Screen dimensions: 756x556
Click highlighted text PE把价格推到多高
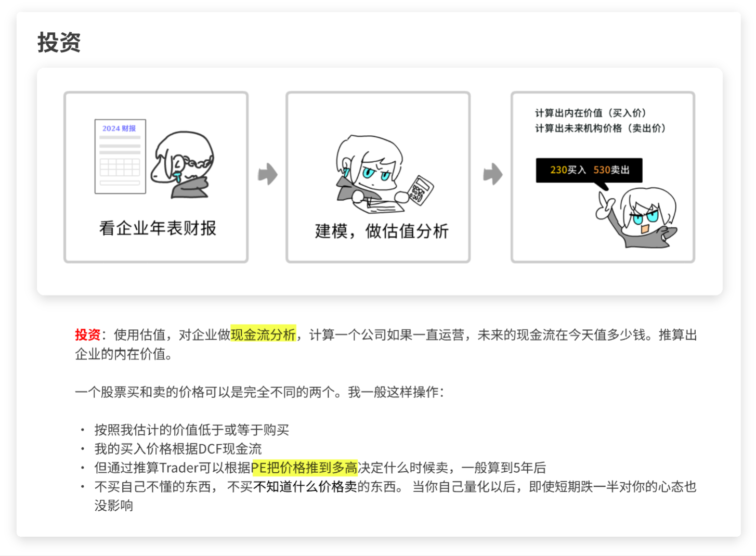click(x=304, y=468)
